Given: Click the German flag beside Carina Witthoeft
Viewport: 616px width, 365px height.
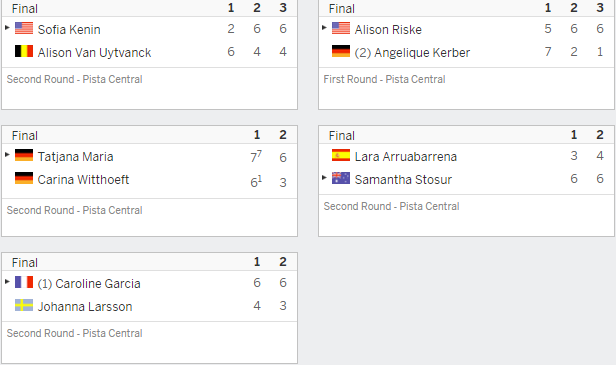Looking at the screenshot, I should pyautogui.click(x=24, y=178).
